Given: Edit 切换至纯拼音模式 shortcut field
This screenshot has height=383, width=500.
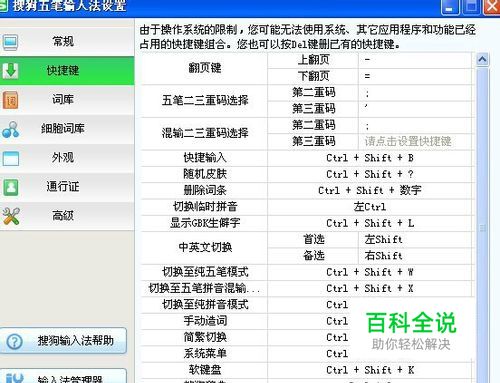Looking at the screenshot, I should click(370, 305).
